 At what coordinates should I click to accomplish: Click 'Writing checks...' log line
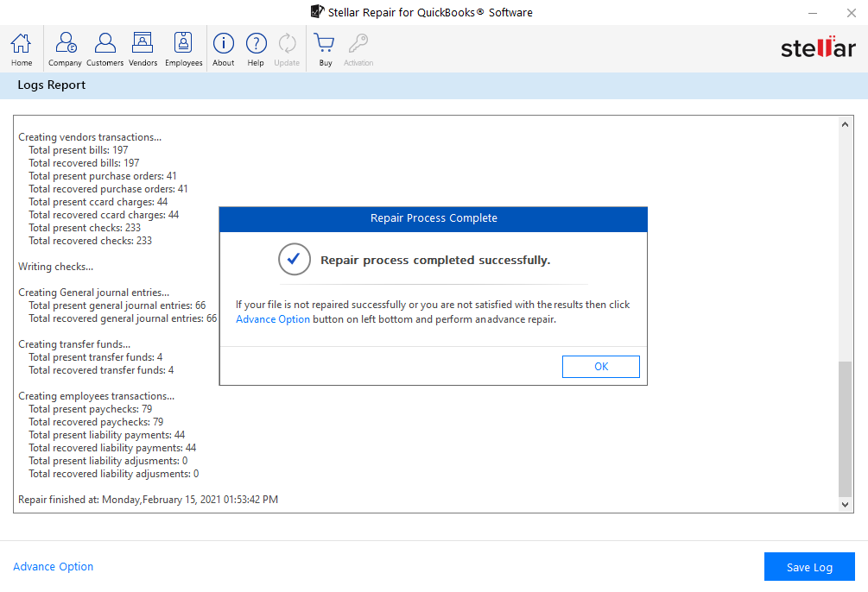click(x=55, y=267)
